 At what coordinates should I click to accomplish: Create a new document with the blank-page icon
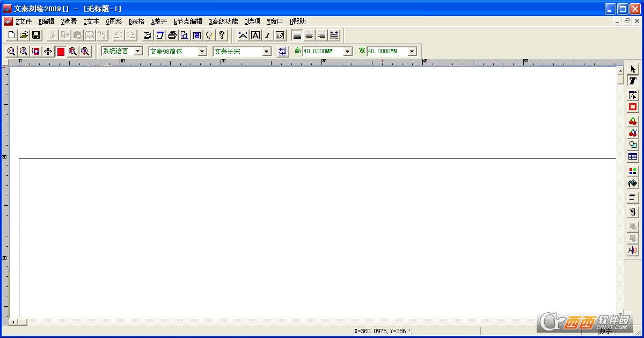(12, 35)
